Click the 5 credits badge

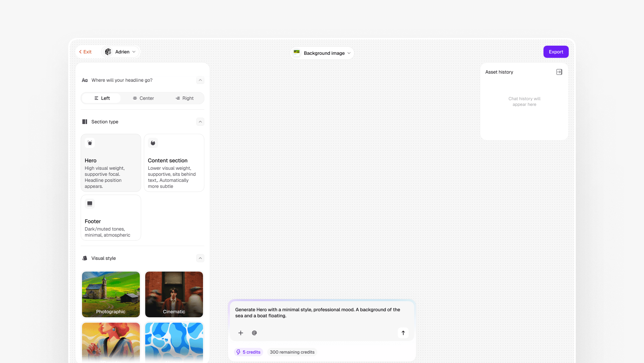pos(248,352)
